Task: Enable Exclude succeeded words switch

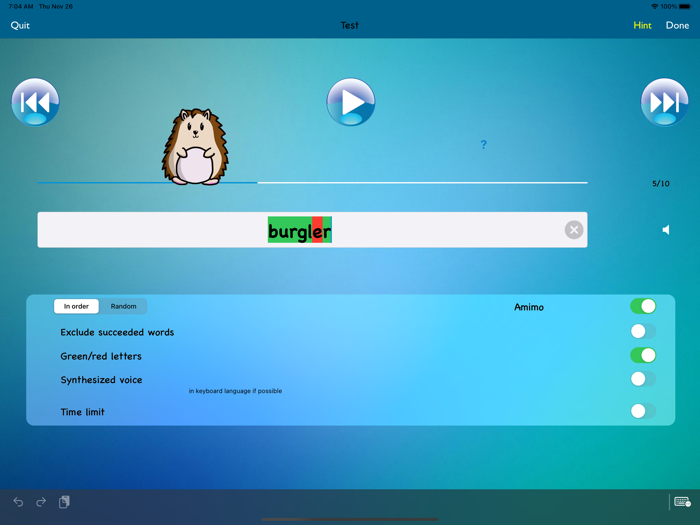Action: (x=643, y=331)
